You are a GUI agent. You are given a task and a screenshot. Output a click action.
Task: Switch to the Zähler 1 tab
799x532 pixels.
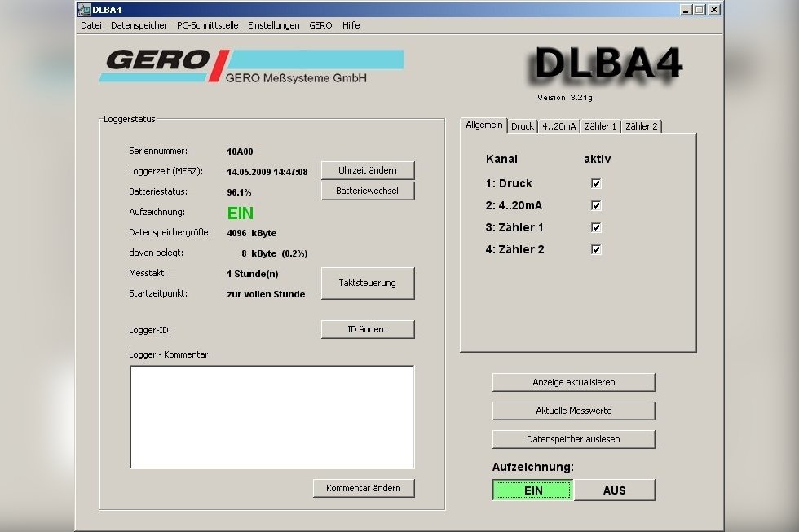click(x=600, y=126)
